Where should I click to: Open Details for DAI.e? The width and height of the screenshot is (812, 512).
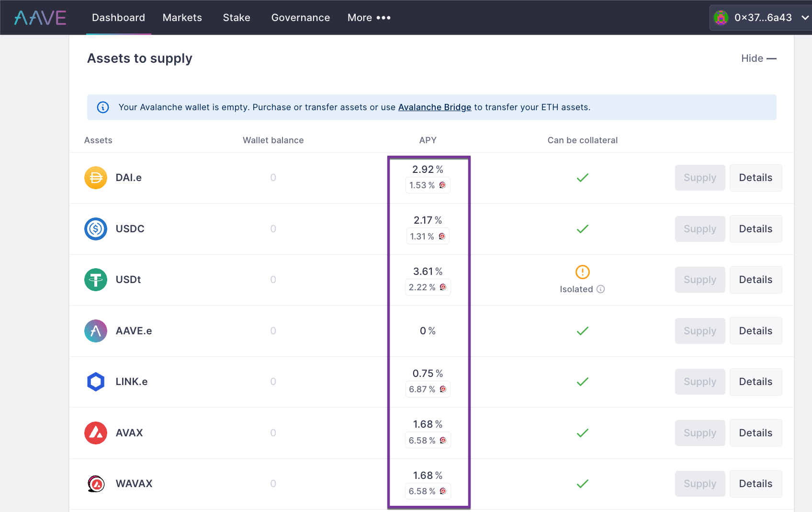click(x=756, y=178)
